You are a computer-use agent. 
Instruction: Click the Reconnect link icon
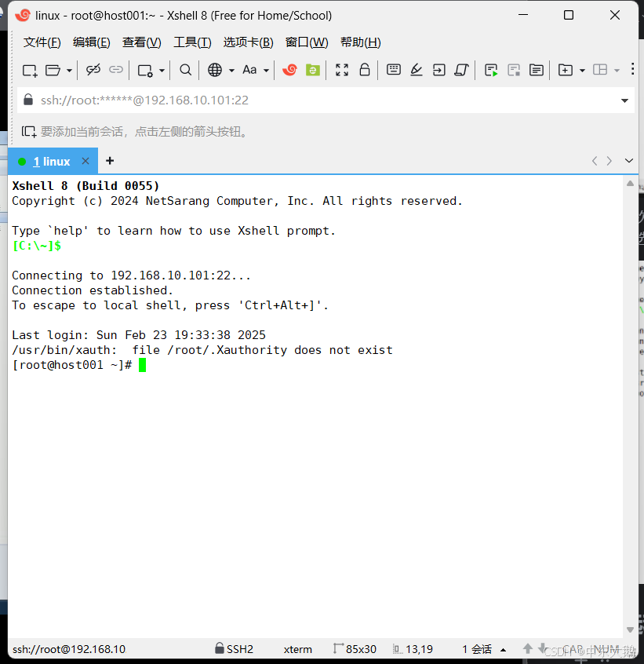[115, 69]
